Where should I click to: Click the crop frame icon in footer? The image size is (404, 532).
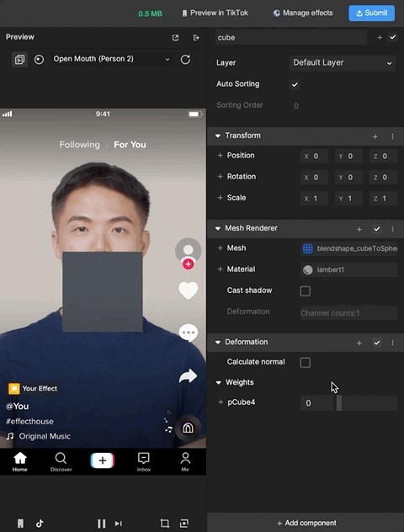(x=164, y=524)
